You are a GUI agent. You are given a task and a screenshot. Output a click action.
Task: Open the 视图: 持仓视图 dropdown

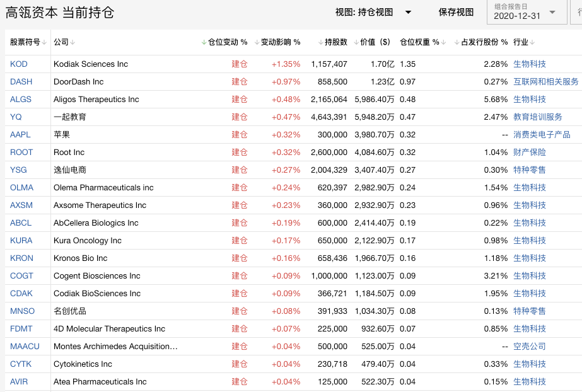[x=373, y=12]
